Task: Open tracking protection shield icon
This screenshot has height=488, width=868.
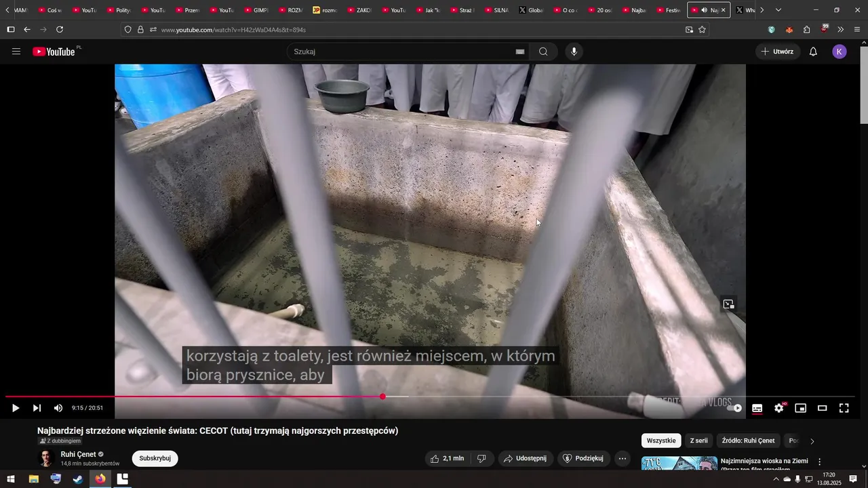Action: 127,30
